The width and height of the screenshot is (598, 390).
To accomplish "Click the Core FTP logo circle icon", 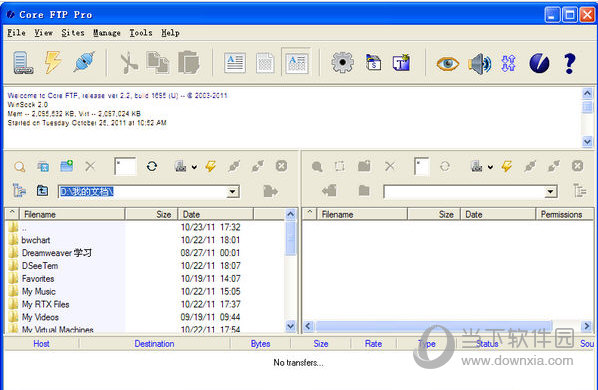I will coord(539,63).
